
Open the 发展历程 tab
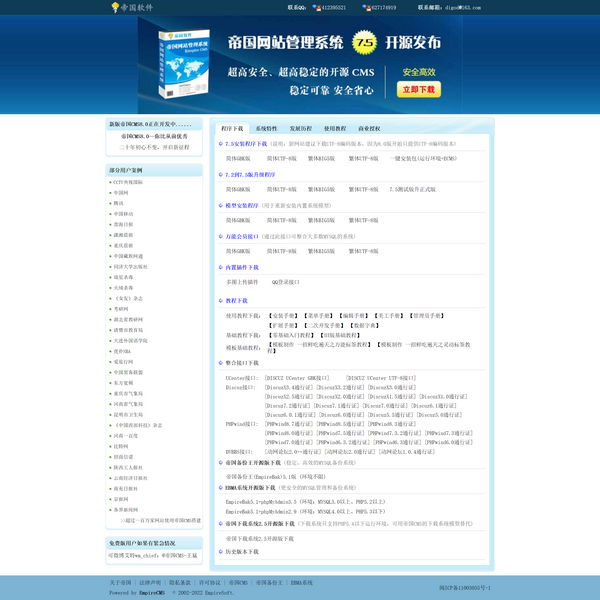click(x=301, y=129)
